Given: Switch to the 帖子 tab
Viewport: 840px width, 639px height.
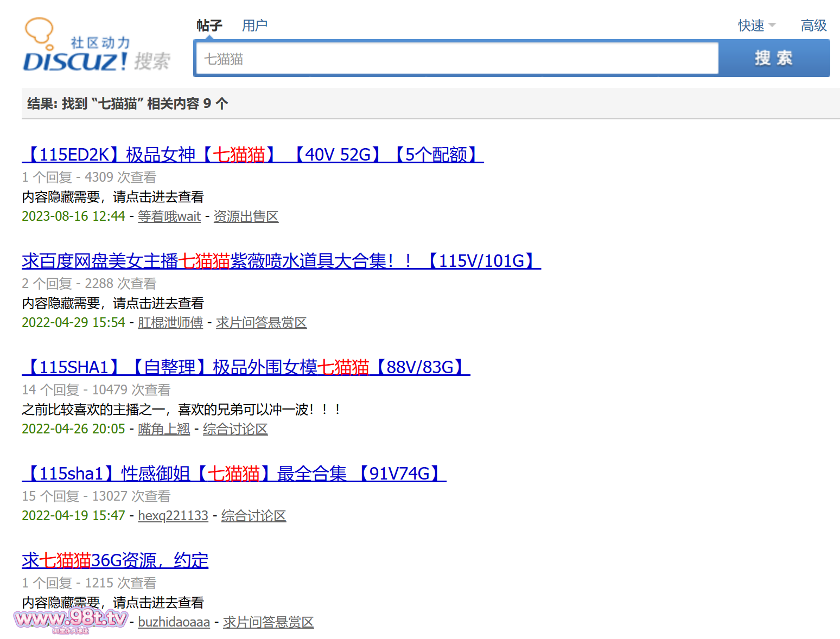Looking at the screenshot, I should (x=209, y=25).
